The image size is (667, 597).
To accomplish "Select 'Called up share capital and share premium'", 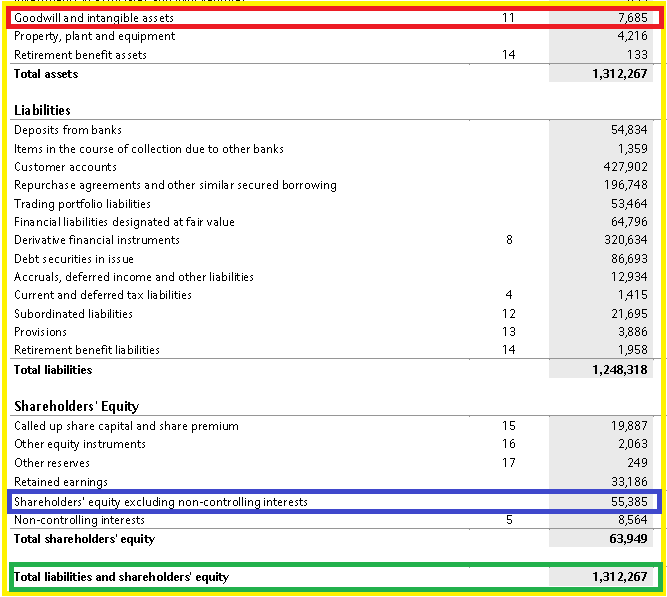I will coord(126,426).
